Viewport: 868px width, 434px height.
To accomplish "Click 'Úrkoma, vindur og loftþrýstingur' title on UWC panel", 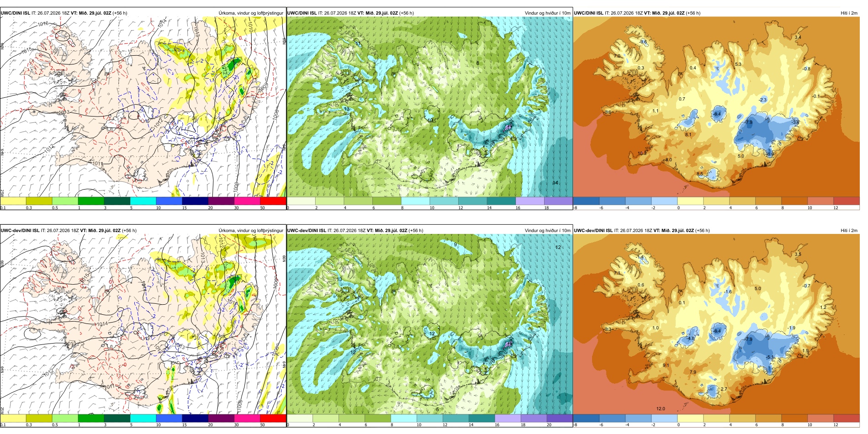I will point(251,13).
